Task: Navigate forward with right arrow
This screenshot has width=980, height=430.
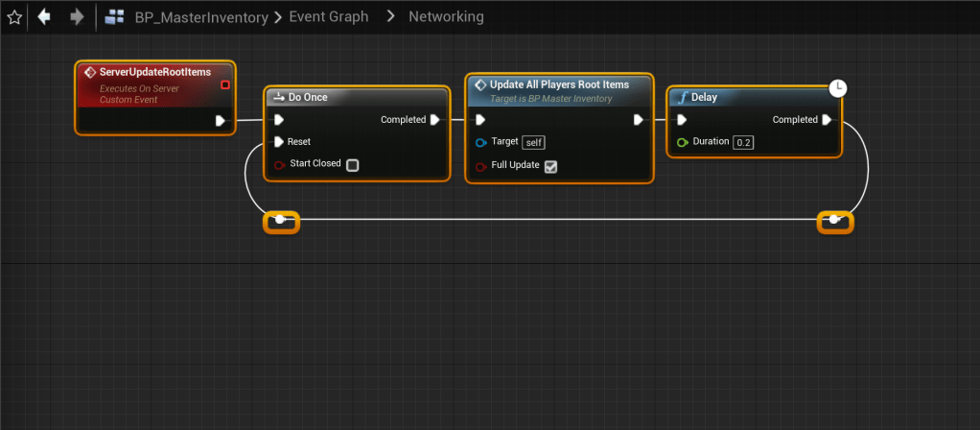Action: (78, 16)
